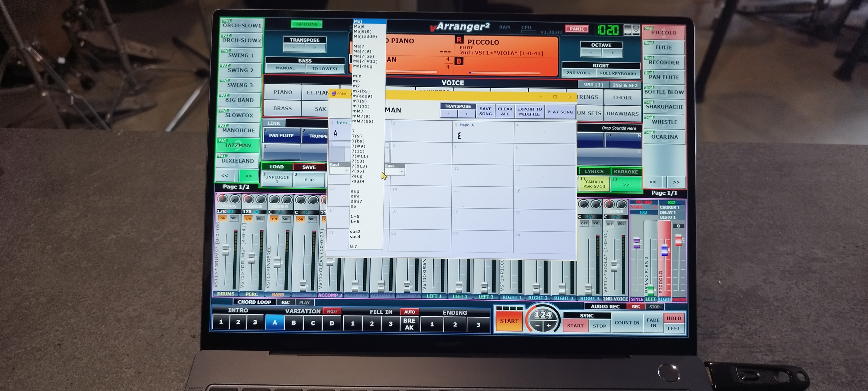The image size is (868, 391).
Task: Select Maj chord type in list
Action: [x=369, y=22]
